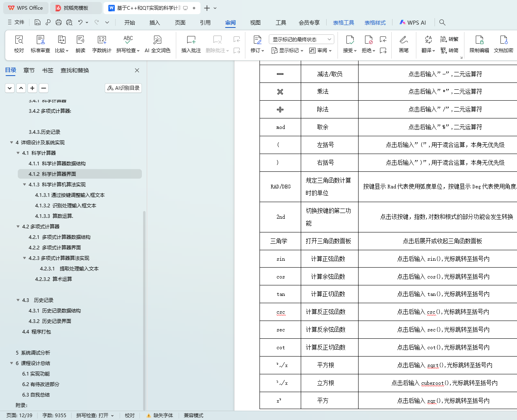Open 文档加密 document encryption
This screenshot has width=517, height=420.
click(504, 44)
